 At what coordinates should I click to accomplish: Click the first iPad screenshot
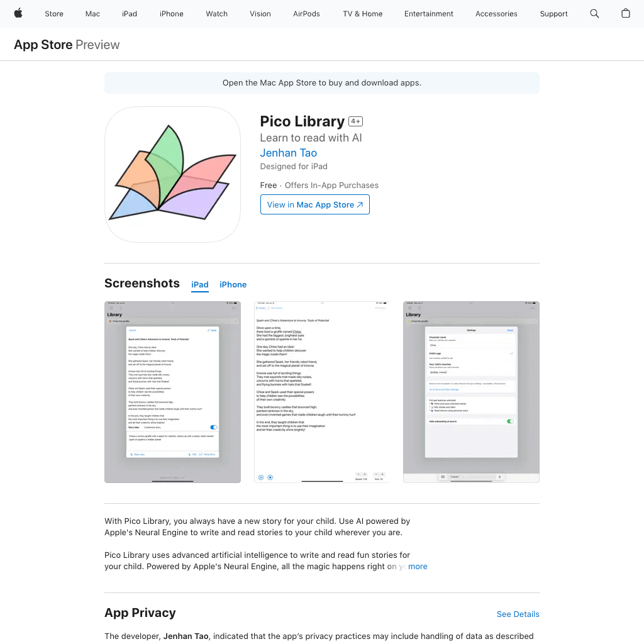pos(172,391)
